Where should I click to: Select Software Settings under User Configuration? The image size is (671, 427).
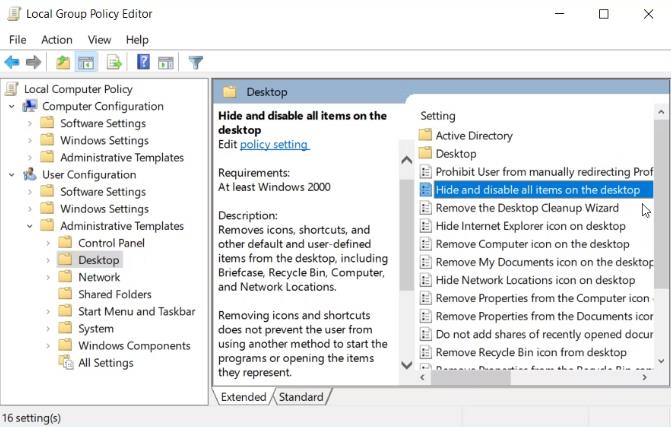point(103,192)
